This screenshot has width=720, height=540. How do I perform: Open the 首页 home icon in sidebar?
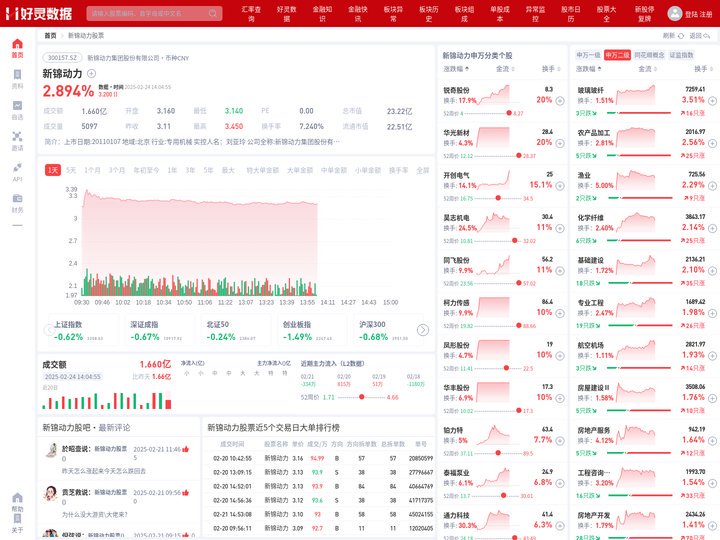coord(17,44)
